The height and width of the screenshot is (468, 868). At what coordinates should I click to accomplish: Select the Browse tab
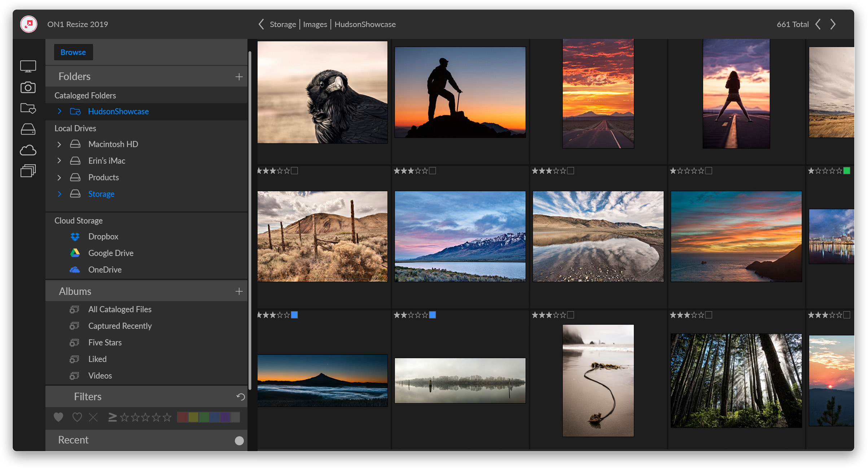(x=73, y=52)
